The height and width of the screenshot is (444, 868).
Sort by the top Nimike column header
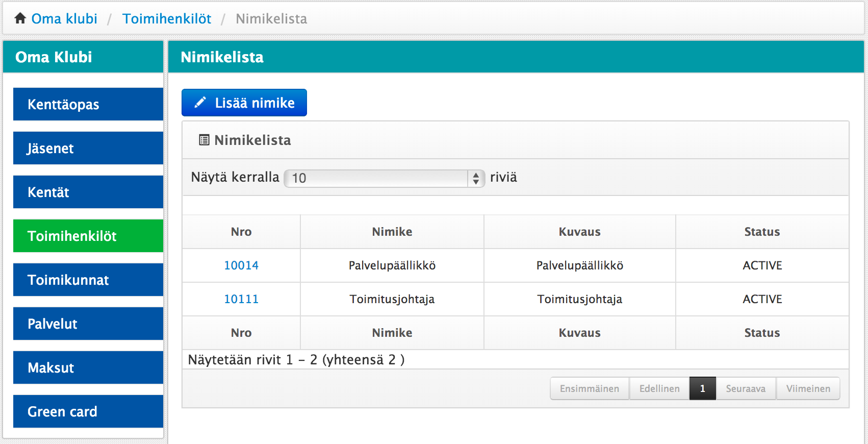[x=392, y=232]
